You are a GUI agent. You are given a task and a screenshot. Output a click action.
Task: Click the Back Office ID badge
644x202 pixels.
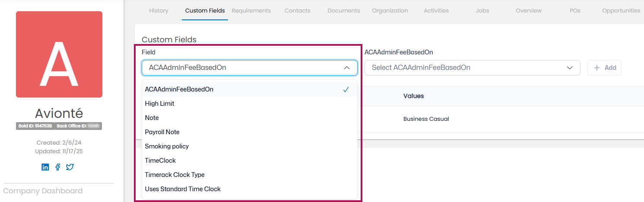pos(78,126)
